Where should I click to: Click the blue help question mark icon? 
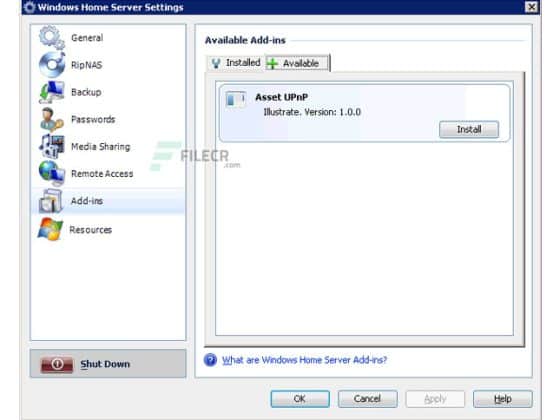click(210, 360)
